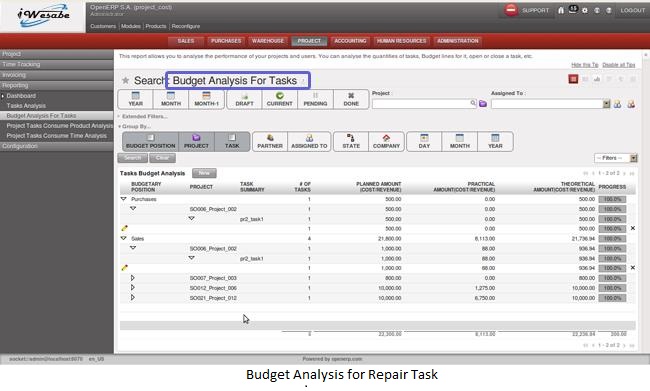Viewport: 650px width, 391px height.
Task: Click the home icon in top bar
Action: tap(560, 10)
